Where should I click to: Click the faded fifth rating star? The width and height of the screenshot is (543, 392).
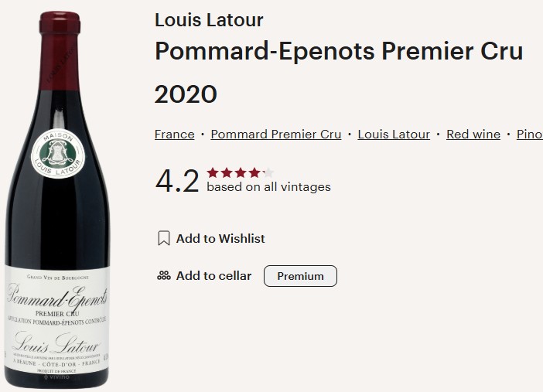click(x=268, y=172)
